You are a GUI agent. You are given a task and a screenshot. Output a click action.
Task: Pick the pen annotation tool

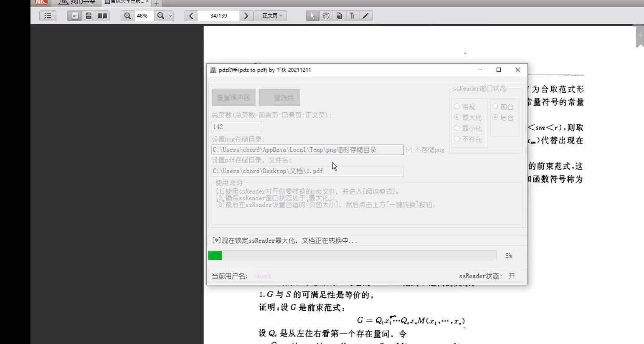[x=366, y=15]
